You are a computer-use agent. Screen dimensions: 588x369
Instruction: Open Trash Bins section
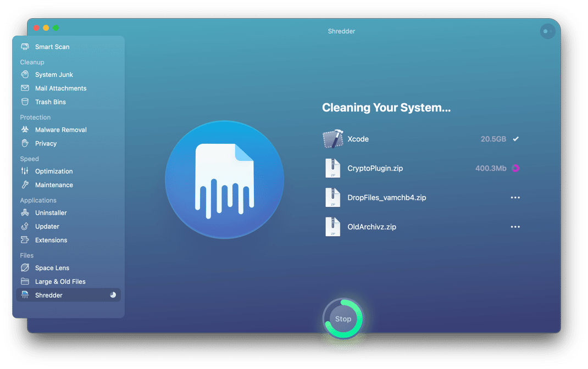click(x=69, y=102)
